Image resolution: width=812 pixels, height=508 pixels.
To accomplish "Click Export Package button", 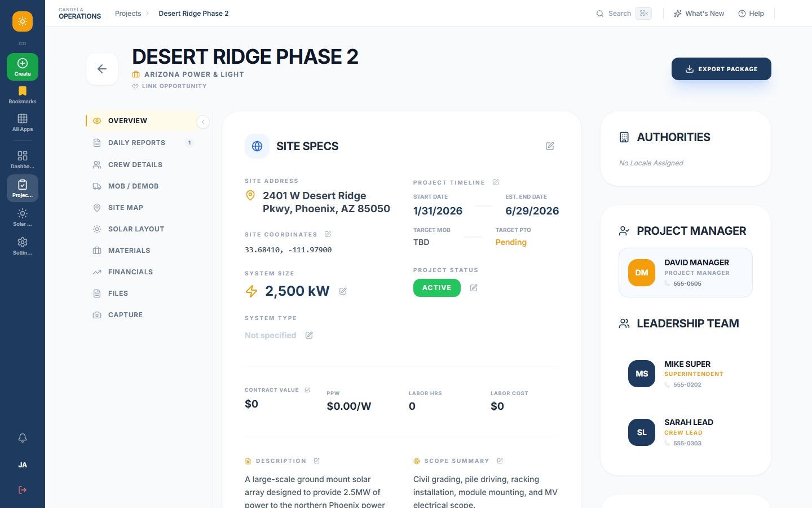I will [x=721, y=69].
